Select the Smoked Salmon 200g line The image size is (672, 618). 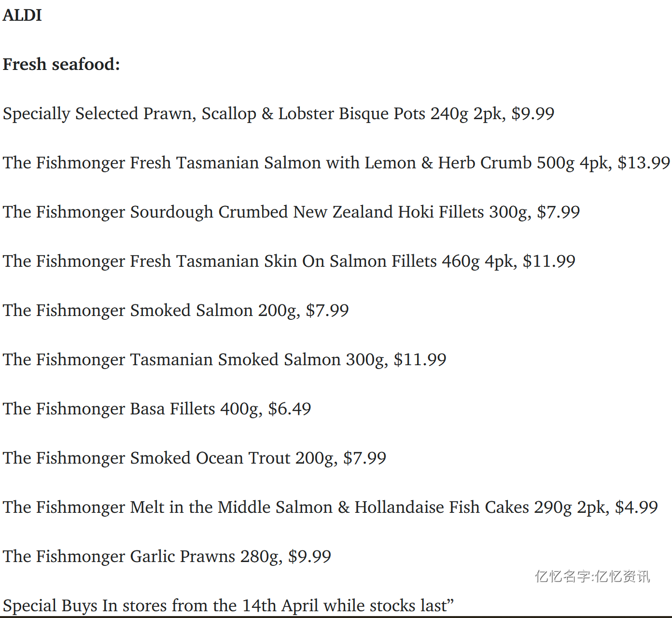click(x=176, y=311)
